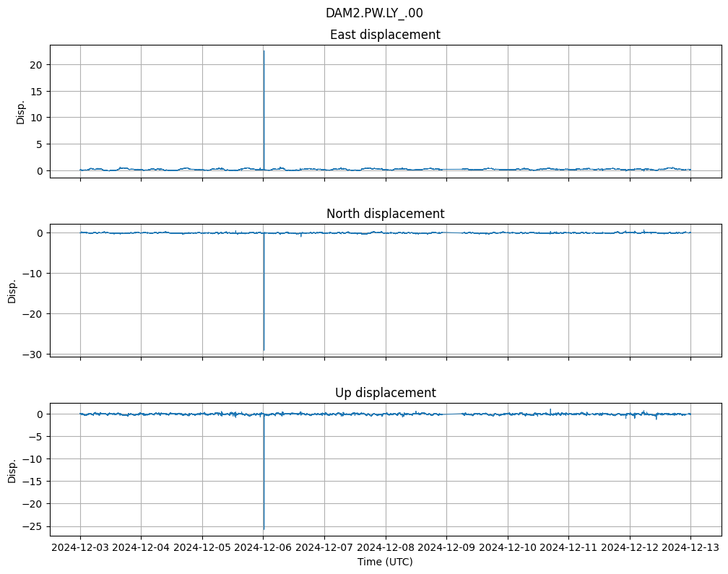Click the Up plot's Disp. y-axis label
Viewport: 728px width, 574px height.
(x=12, y=469)
